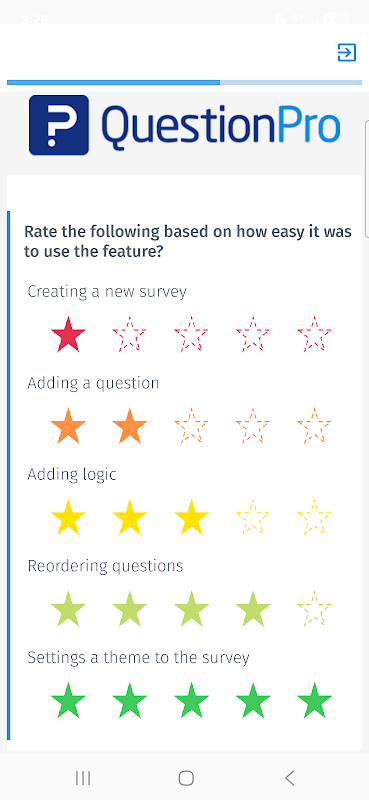The height and width of the screenshot is (800, 369).
Task: Tap the exit survey icon at top right
Action: 347,53
